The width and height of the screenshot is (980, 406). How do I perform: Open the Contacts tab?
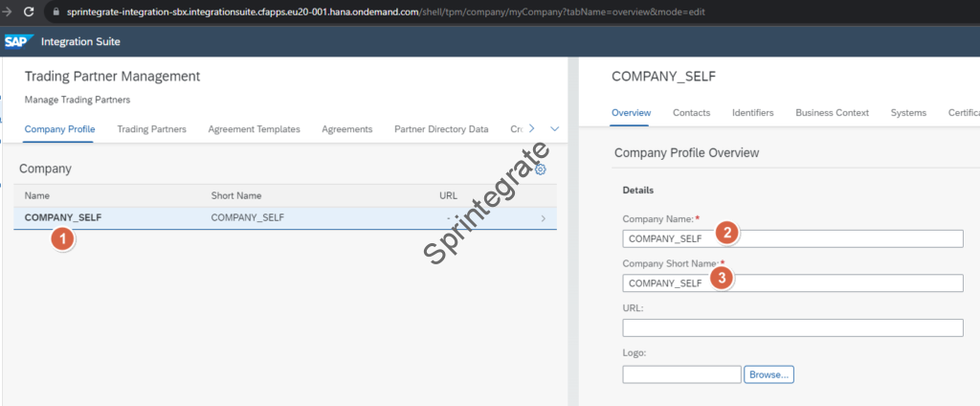[x=691, y=113]
